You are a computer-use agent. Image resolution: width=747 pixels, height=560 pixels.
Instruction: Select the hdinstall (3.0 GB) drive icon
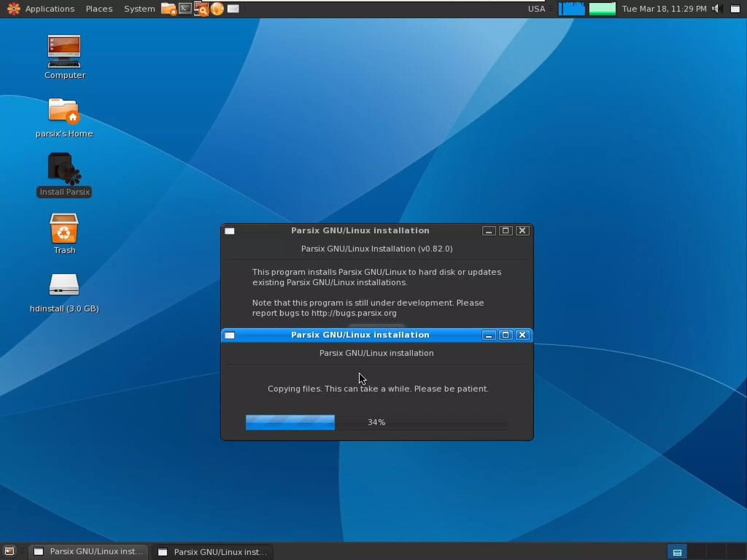pyautogui.click(x=64, y=285)
